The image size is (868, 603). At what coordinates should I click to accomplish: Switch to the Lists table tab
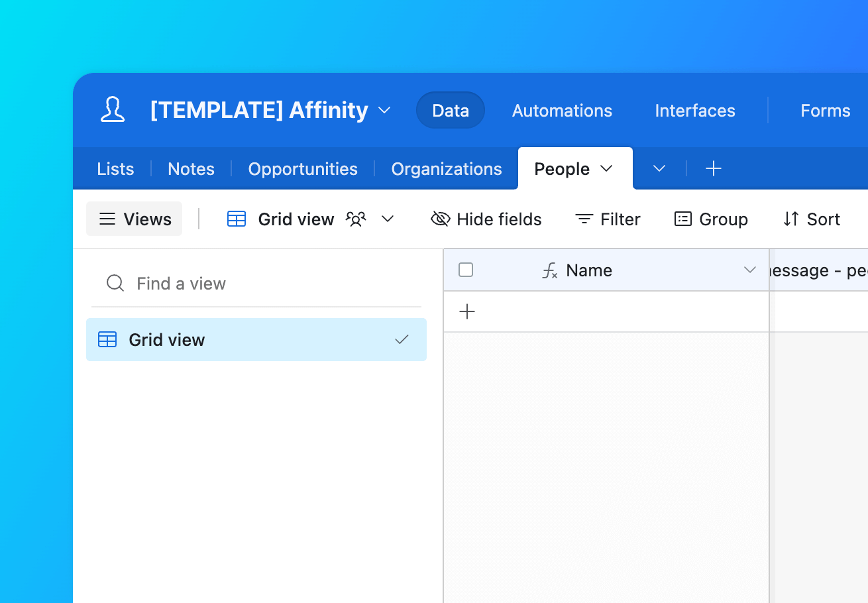tap(115, 169)
